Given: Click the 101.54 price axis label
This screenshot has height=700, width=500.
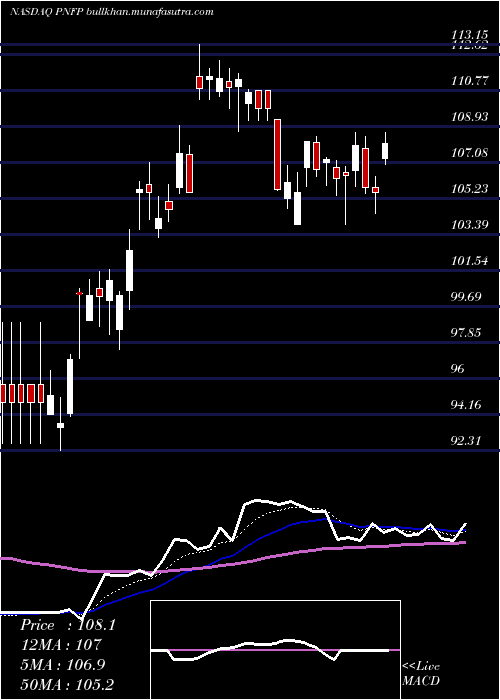Looking at the screenshot, I should [x=470, y=261].
